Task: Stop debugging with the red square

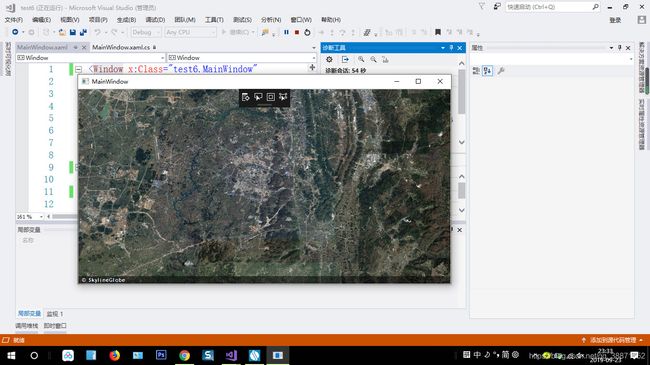Action: 297,32
